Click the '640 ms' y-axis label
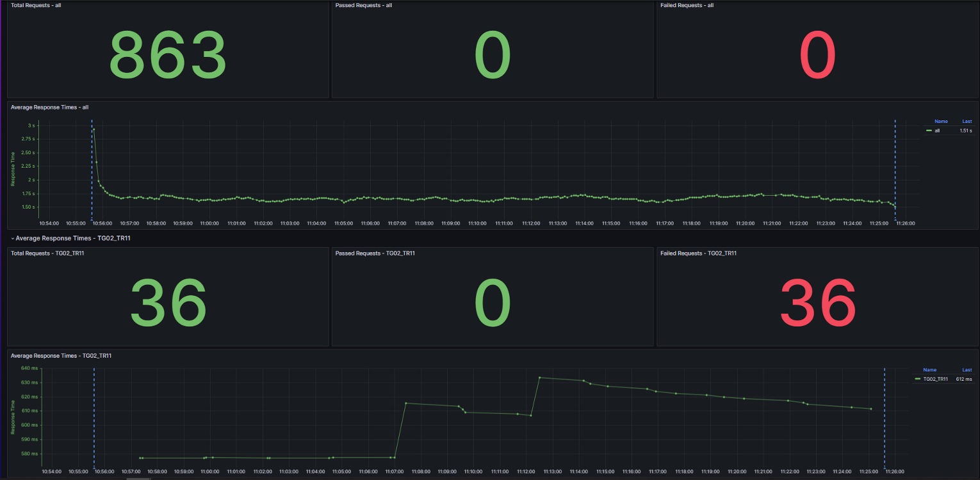Viewport: 980px width, 480px height. coord(29,368)
